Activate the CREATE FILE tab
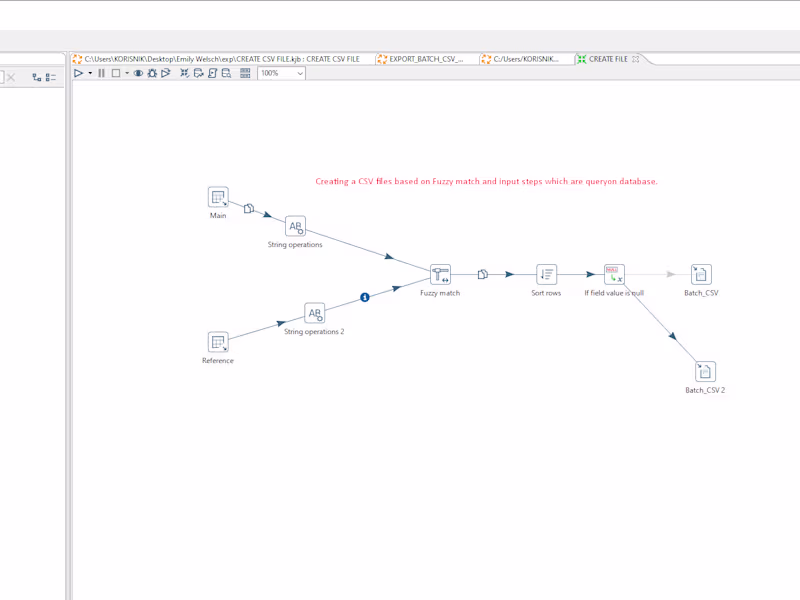This screenshot has height=600, width=800. coord(608,59)
